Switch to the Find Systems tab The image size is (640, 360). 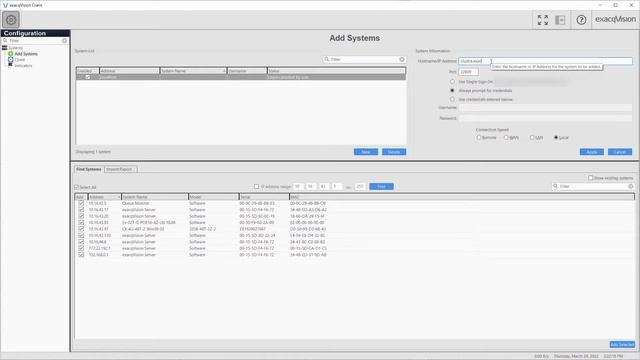point(89,169)
